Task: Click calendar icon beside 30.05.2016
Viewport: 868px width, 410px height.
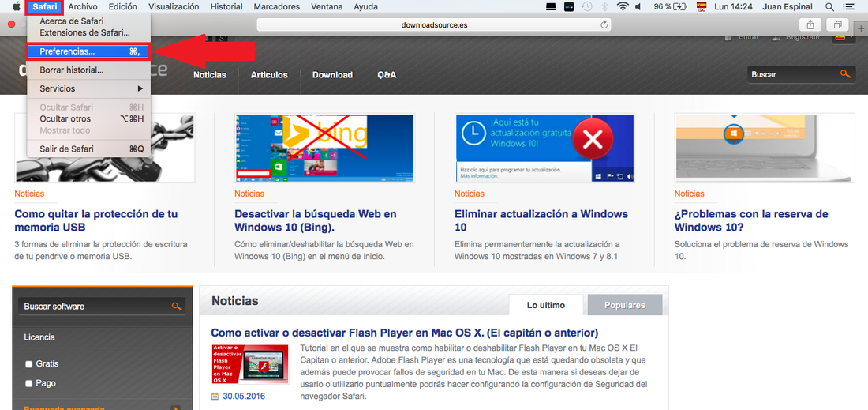Action: tap(215, 396)
